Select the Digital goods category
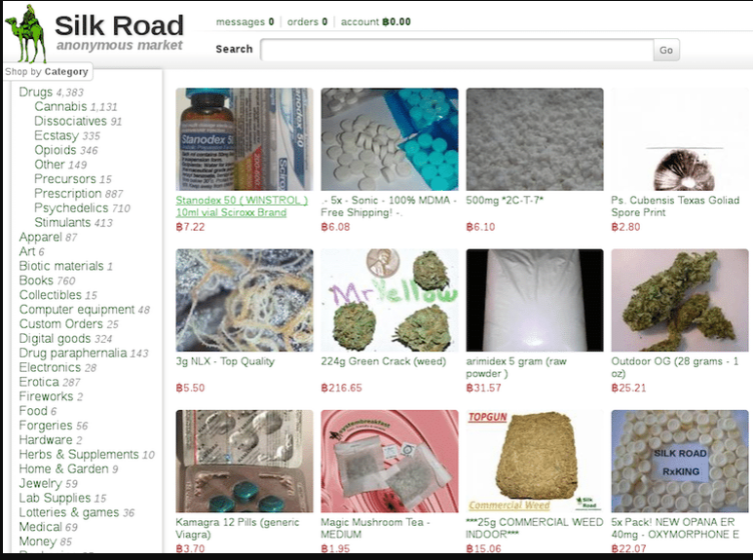The height and width of the screenshot is (560, 753). 55,338
